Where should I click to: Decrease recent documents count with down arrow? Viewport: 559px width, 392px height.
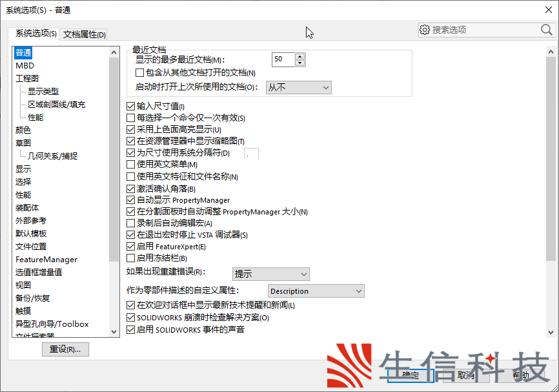300,63
